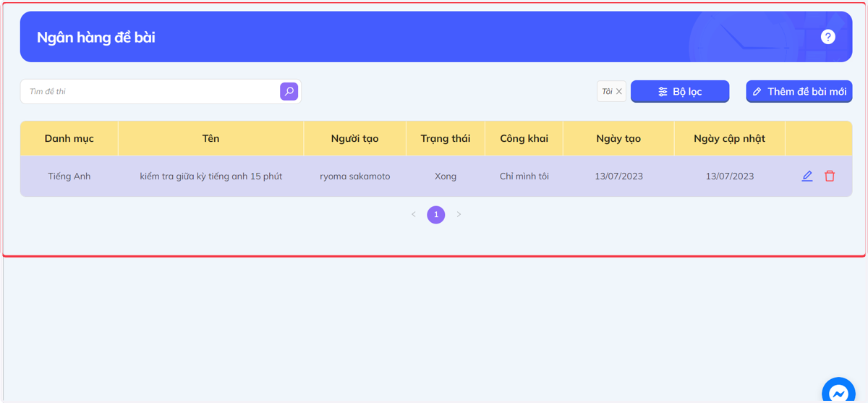Open the Bộ lọc filter button
Image resolution: width=868 pixels, height=403 pixels.
680,91
